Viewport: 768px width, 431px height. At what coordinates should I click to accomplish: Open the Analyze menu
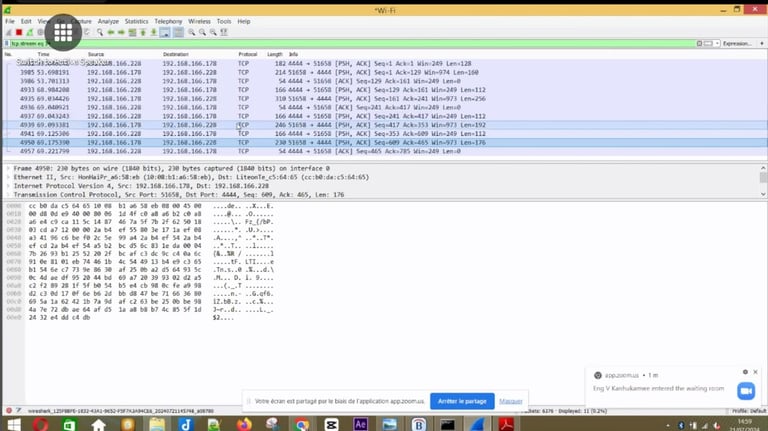pyautogui.click(x=108, y=22)
